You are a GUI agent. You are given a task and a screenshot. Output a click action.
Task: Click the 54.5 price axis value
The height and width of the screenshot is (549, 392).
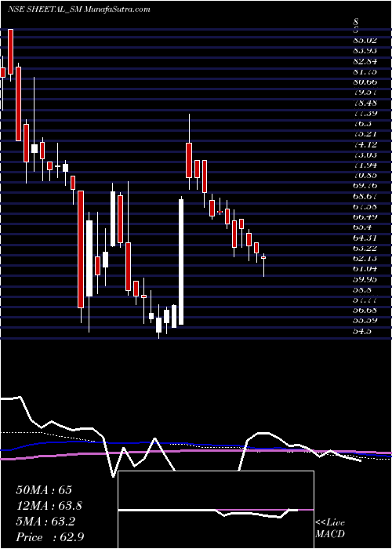[x=362, y=331]
